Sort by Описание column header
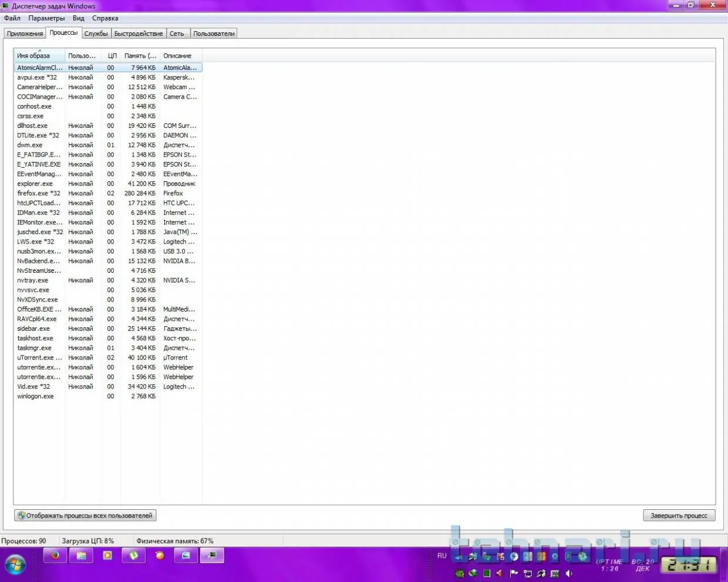The height and width of the screenshot is (582, 728). pos(181,56)
